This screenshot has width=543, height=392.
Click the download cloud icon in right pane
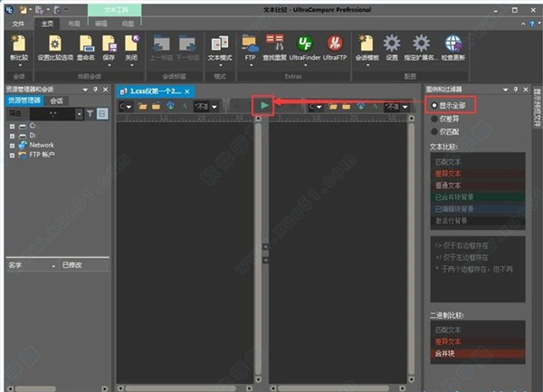click(x=361, y=106)
